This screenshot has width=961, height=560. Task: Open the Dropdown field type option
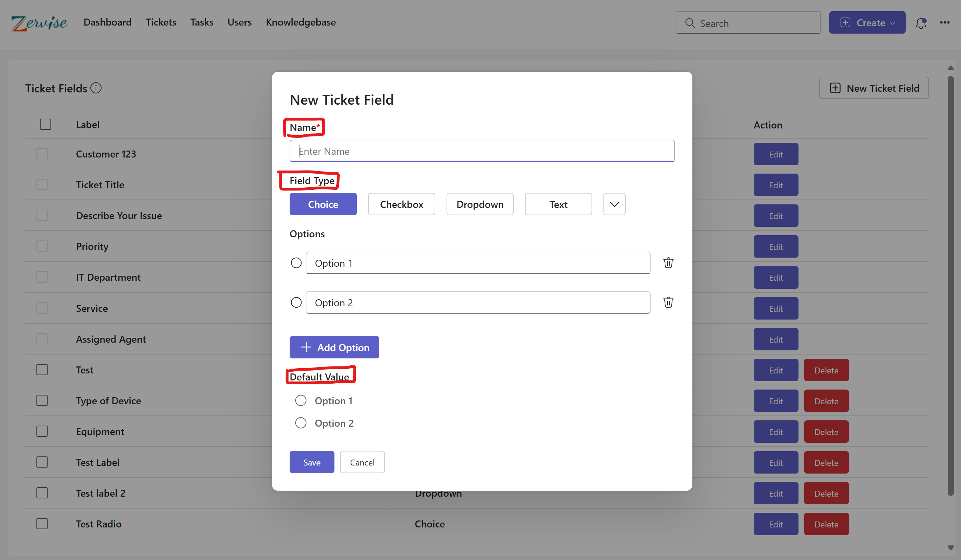click(x=480, y=204)
